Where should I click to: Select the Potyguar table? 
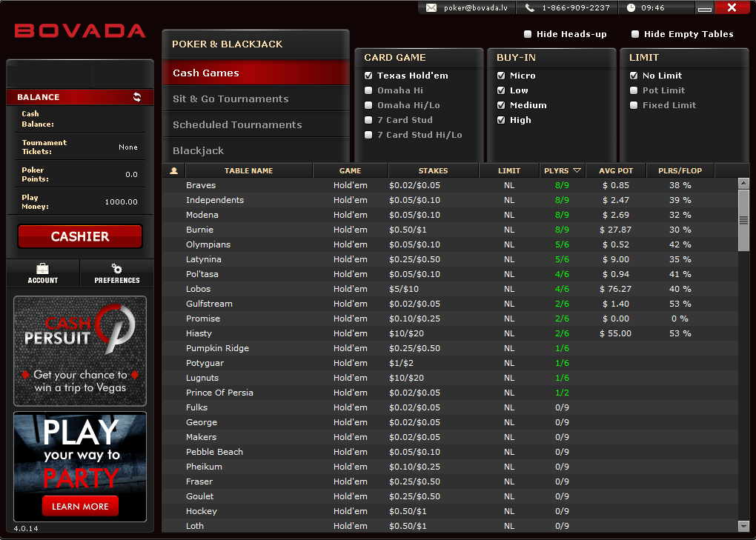click(449, 363)
